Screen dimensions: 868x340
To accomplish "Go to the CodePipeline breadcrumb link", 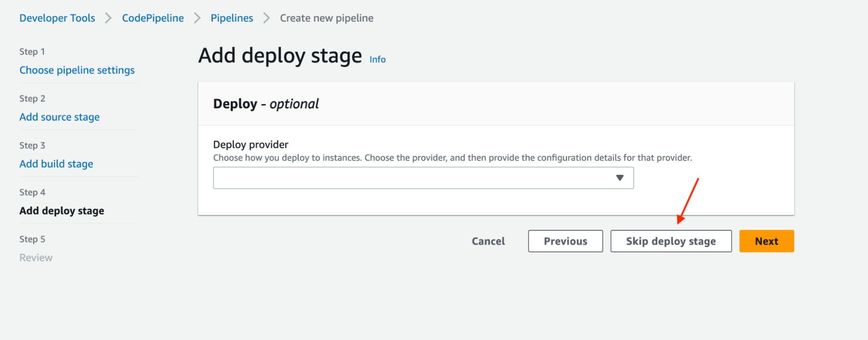I will [153, 18].
